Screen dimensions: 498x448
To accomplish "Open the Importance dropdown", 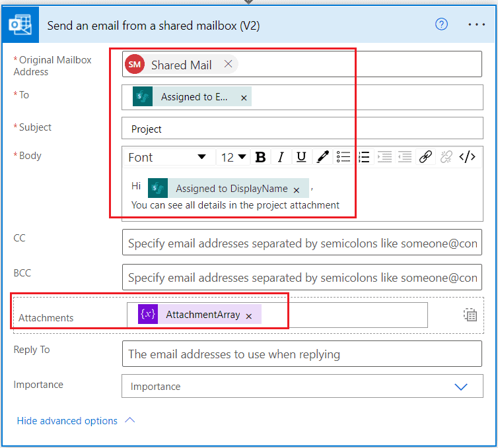I will (x=302, y=386).
